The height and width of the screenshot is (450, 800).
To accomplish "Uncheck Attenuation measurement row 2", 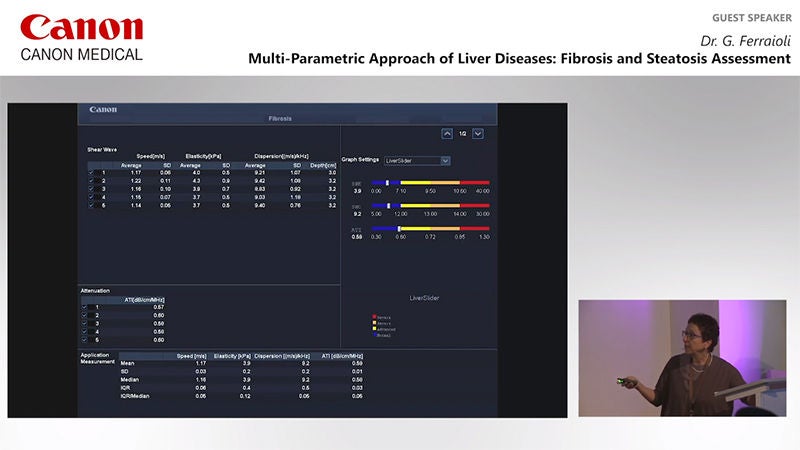I will (84, 315).
